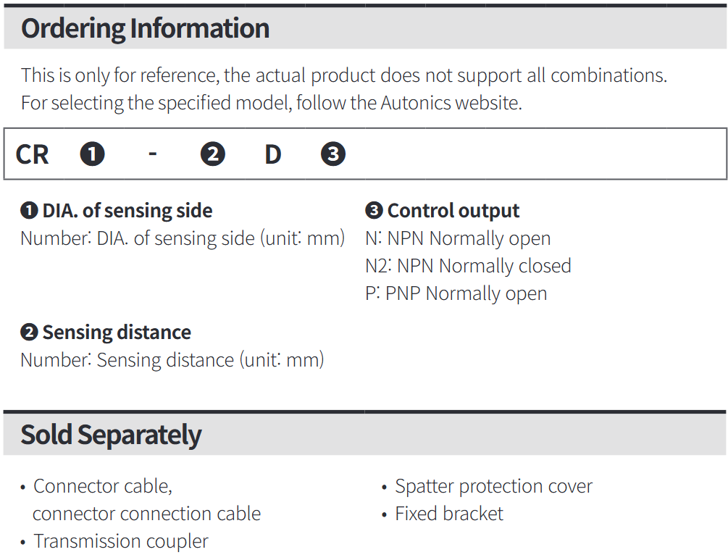Select the N2: NPN Normally closed line

tap(468, 266)
